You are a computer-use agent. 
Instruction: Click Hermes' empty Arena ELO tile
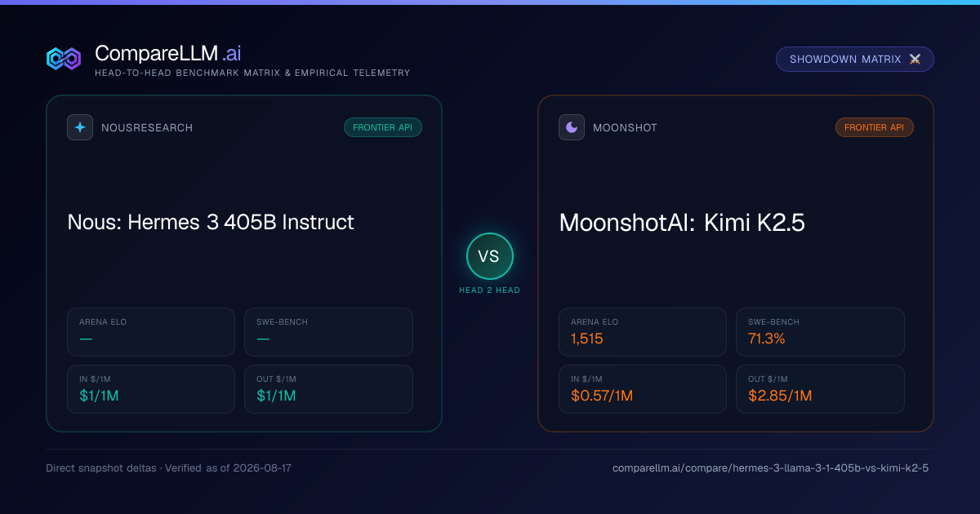coord(151,332)
